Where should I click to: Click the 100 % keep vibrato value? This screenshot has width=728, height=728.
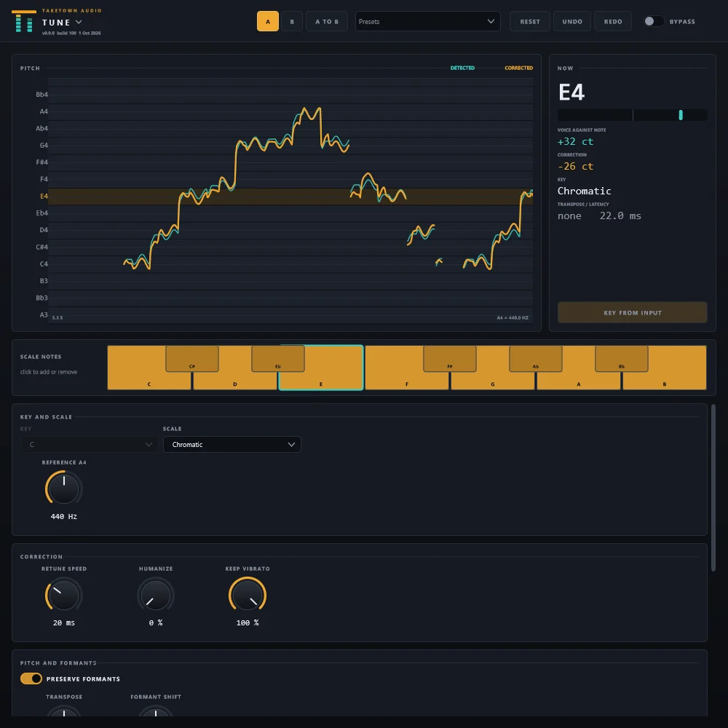click(x=248, y=622)
